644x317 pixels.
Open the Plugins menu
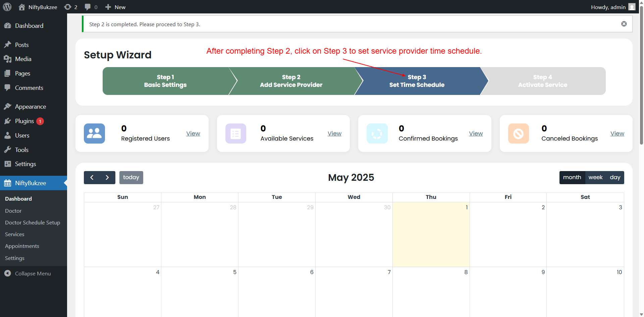[x=24, y=121]
